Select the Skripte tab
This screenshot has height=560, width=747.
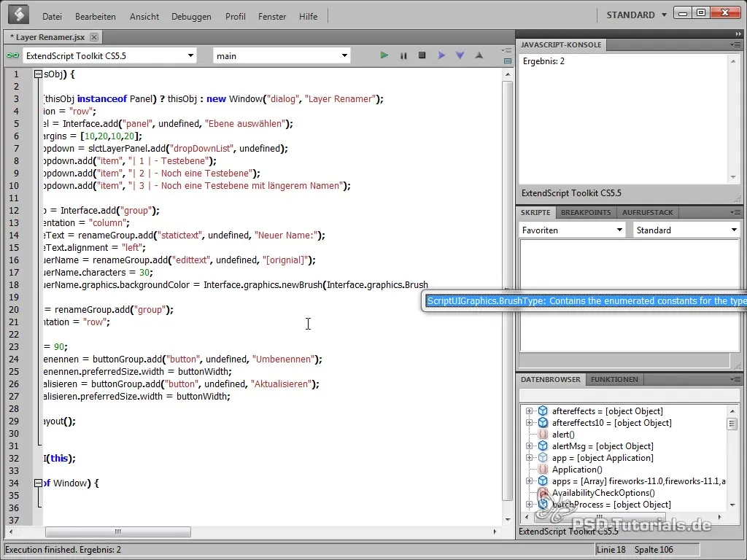pyautogui.click(x=535, y=212)
